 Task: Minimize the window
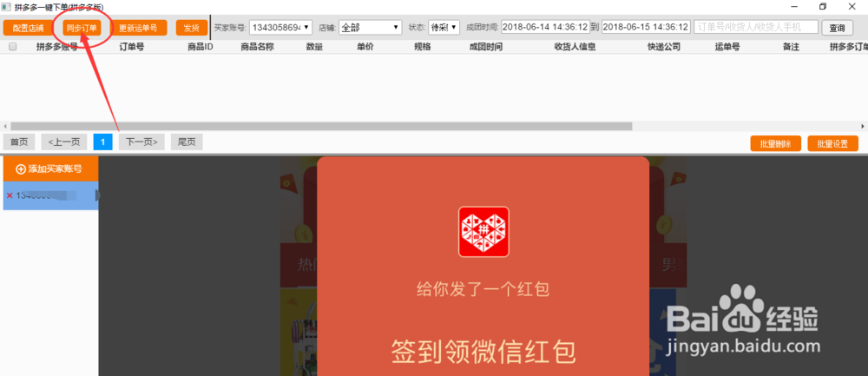(x=794, y=6)
